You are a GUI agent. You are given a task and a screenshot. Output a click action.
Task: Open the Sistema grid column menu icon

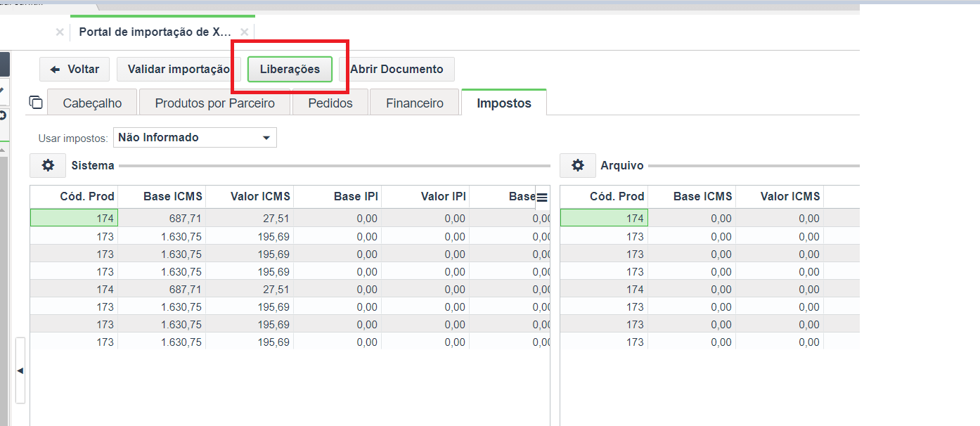[542, 198]
